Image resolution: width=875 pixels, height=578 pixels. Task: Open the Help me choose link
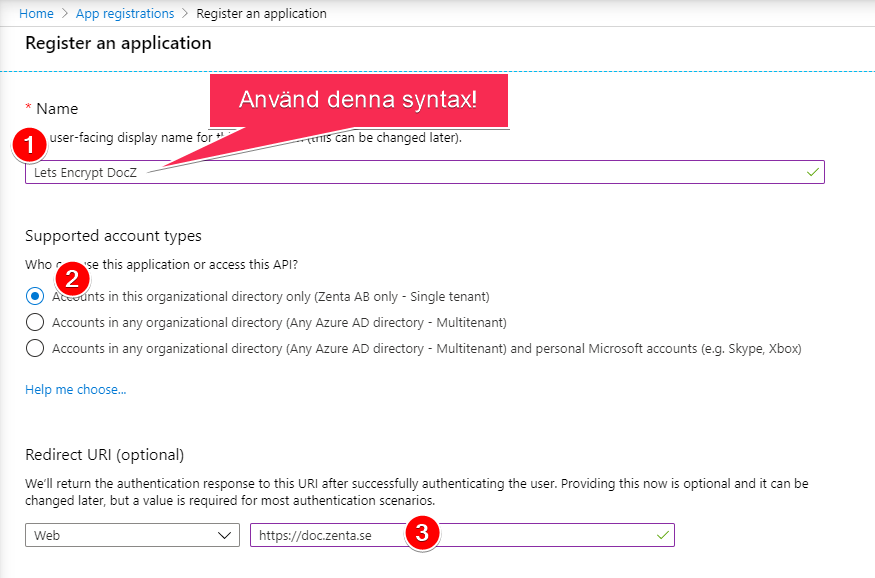click(x=75, y=389)
